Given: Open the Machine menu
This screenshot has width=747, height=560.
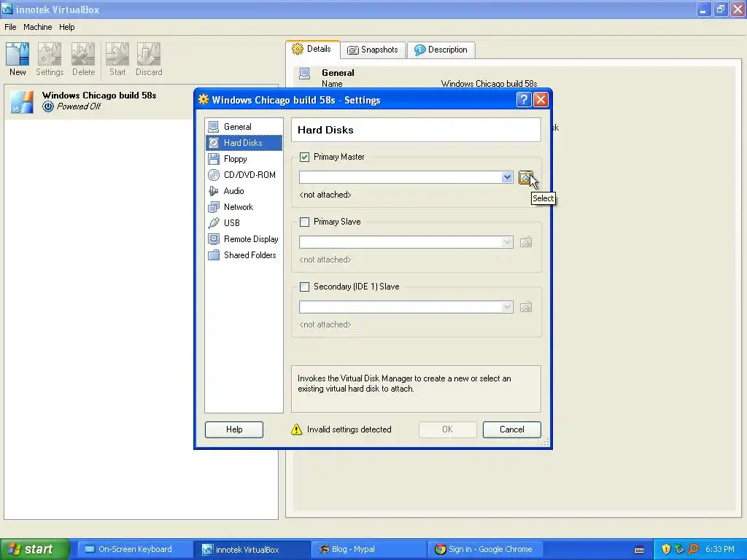Looking at the screenshot, I should coord(38,27).
